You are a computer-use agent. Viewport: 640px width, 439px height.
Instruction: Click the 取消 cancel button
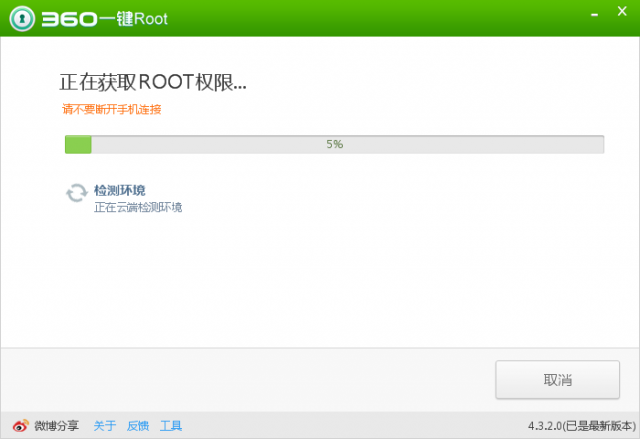click(x=558, y=379)
